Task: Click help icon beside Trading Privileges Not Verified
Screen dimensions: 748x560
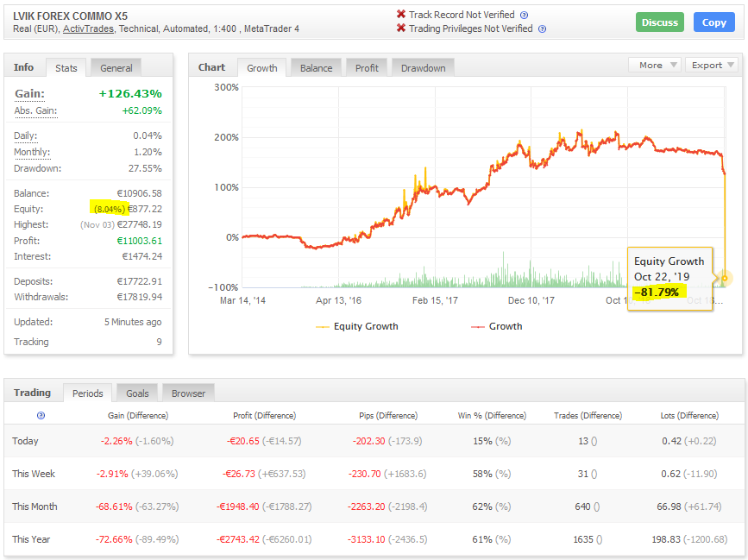Action: click(x=542, y=28)
